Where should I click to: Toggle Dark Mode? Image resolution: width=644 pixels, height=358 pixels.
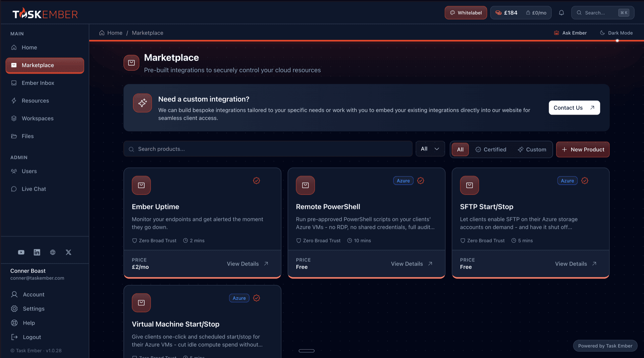pos(616,33)
